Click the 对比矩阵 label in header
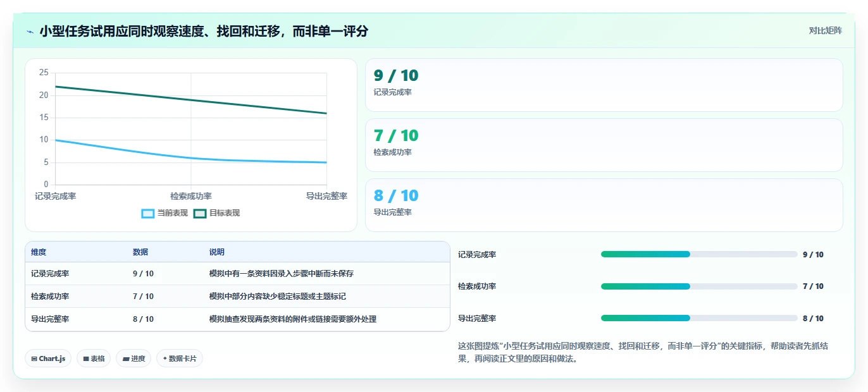Screen dimensions: 868x392 click(825, 30)
